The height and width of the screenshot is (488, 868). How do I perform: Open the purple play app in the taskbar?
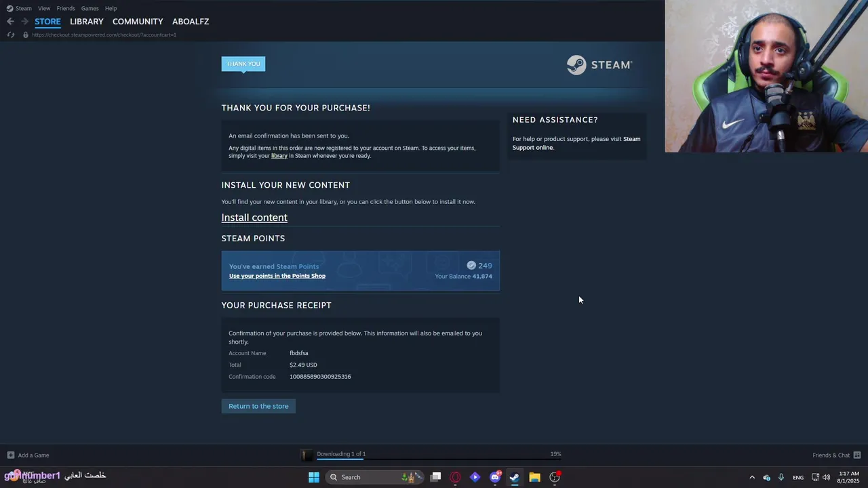(475, 477)
